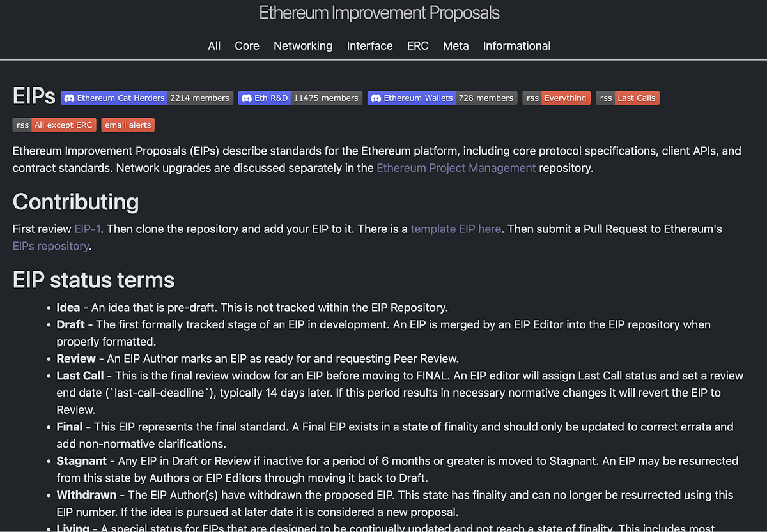Screen dimensions: 767x532
Task: Click Discord icon on Ethereum Wallets badge
Action: (376, 98)
